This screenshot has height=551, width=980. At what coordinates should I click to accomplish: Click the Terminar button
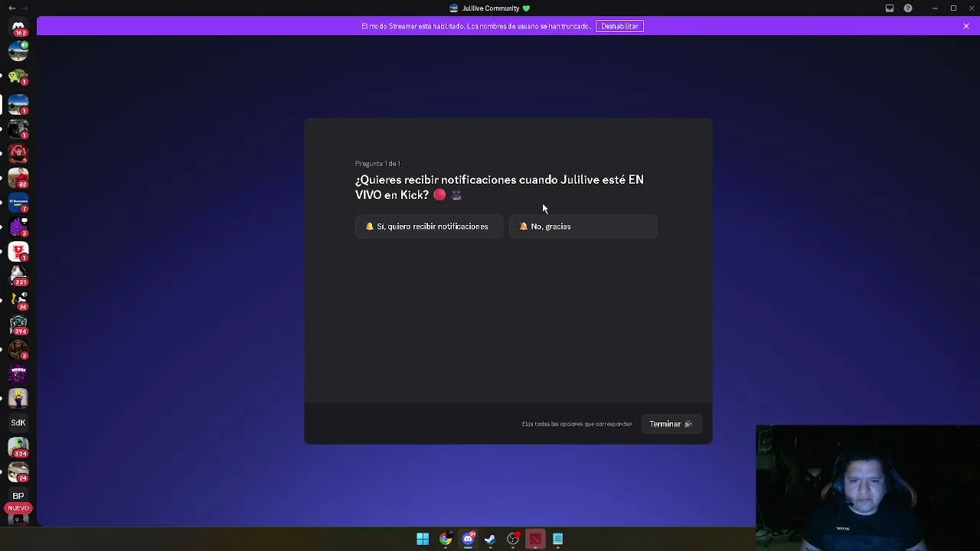(x=671, y=424)
